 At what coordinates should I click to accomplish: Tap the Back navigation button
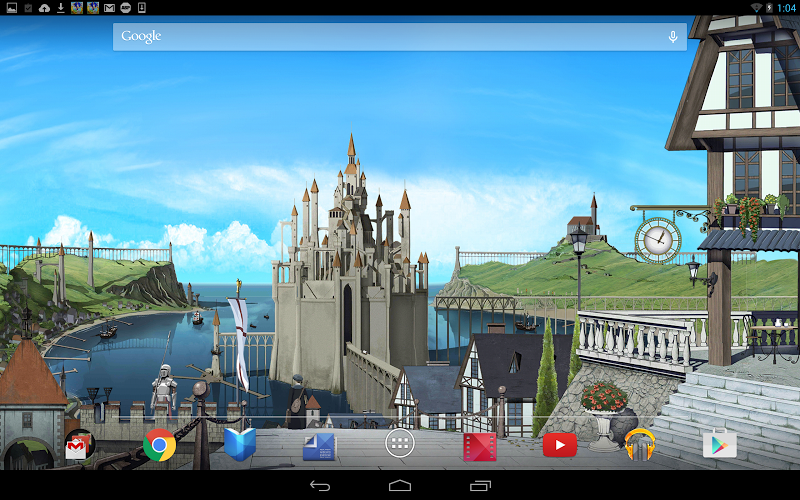[x=320, y=486]
